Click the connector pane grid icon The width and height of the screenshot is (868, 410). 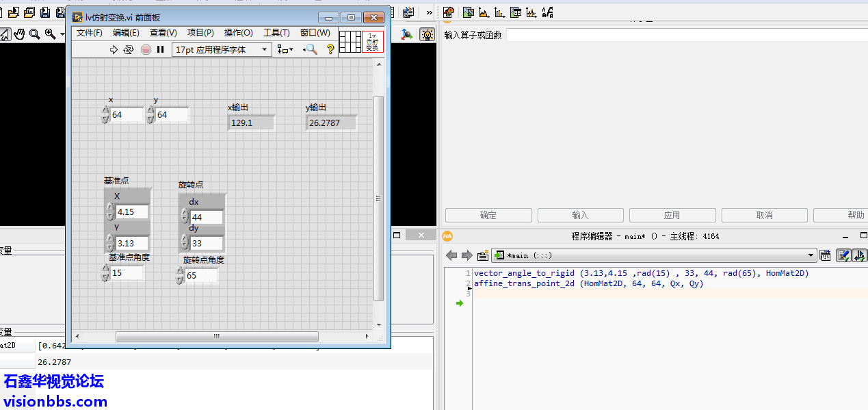[350, 42]
